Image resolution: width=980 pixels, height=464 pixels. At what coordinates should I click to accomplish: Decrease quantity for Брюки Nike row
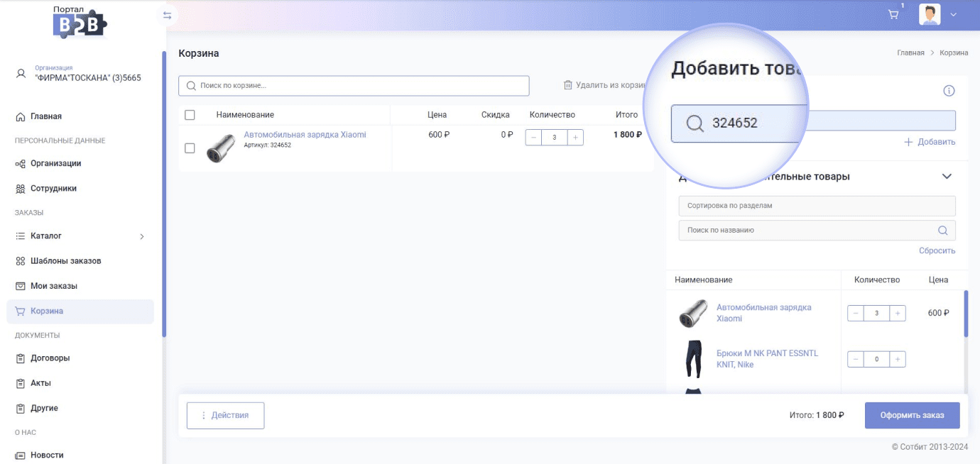pos(856,360)
